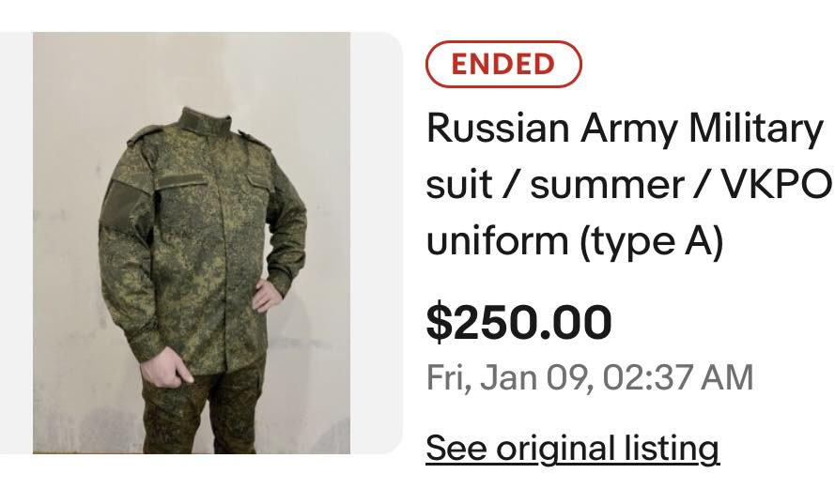
Task: Click the $250.00 price text
Action: coord(518,322)
